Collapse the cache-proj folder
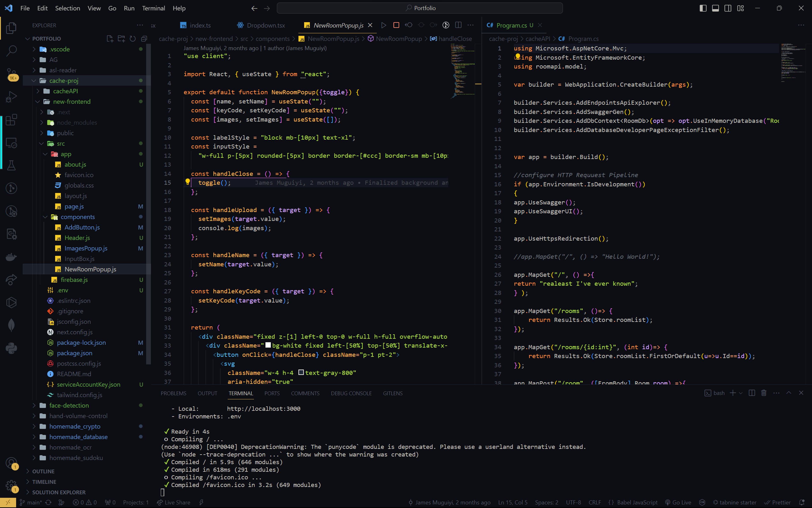Viewport: 812px width, 508px height. tap(86, 81)
